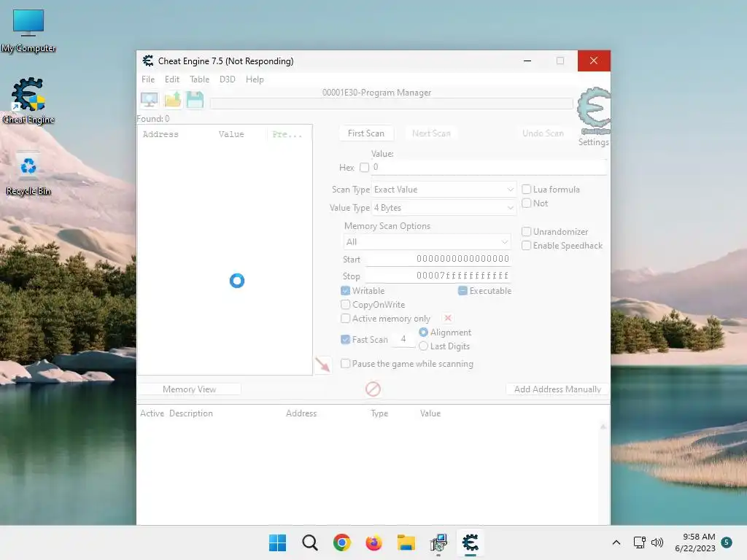This screenshot has width=747, height=560.
Task: Open Cheat Engine desktop shortcut
Action: coord(28,101)
